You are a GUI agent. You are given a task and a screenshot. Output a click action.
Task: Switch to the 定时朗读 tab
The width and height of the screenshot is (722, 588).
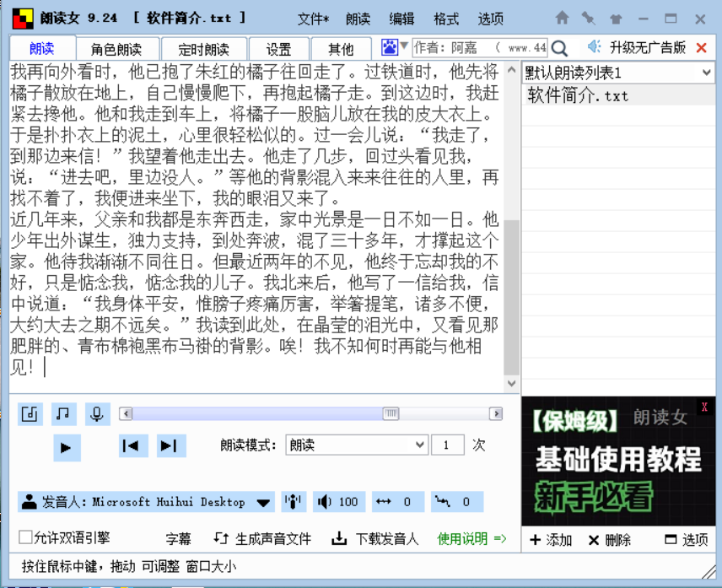[x=204, y=49]
